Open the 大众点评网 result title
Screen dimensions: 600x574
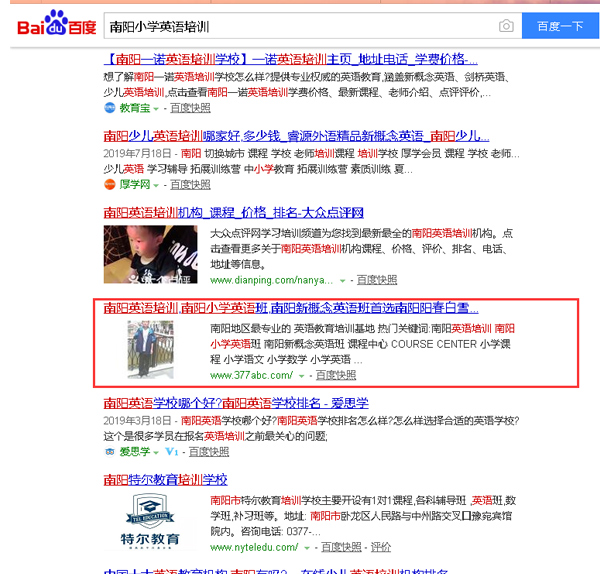[x=233, y=212]
